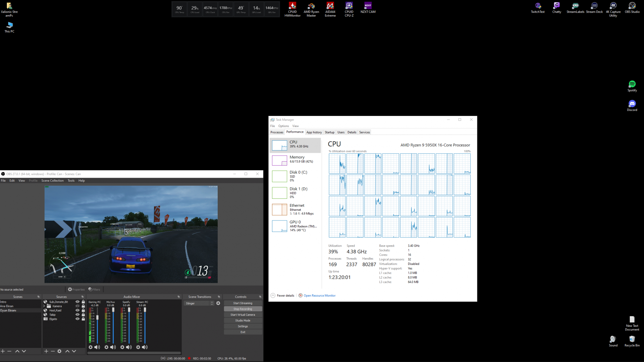Click the add source plus icon
Image resolution: width=644 pixels, height=362 pixels.
(46, 351)
